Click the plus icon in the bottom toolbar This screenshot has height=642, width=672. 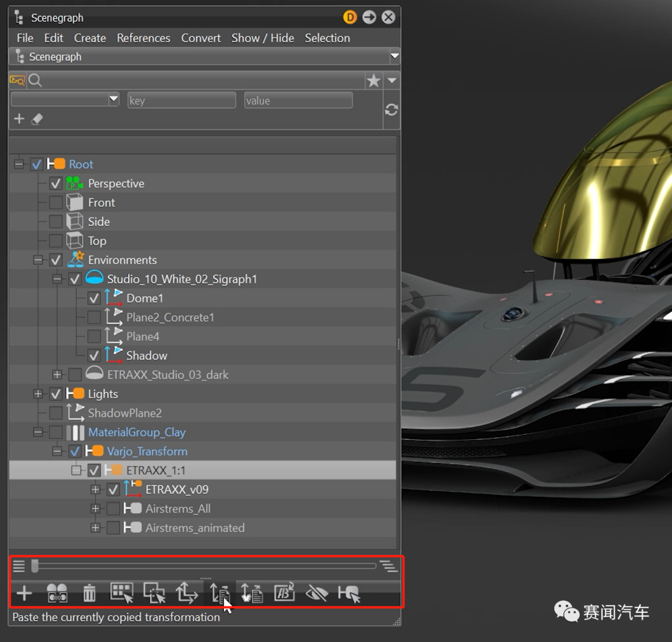point(24,593)
